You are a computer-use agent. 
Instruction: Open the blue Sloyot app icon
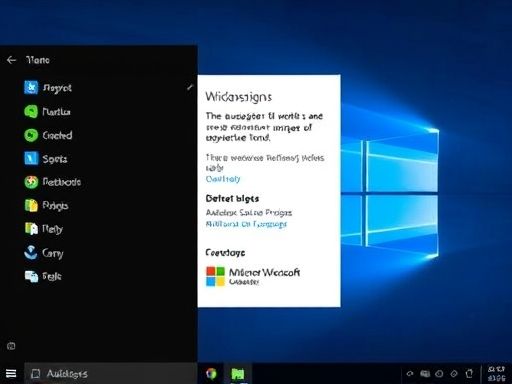point(31,88)
